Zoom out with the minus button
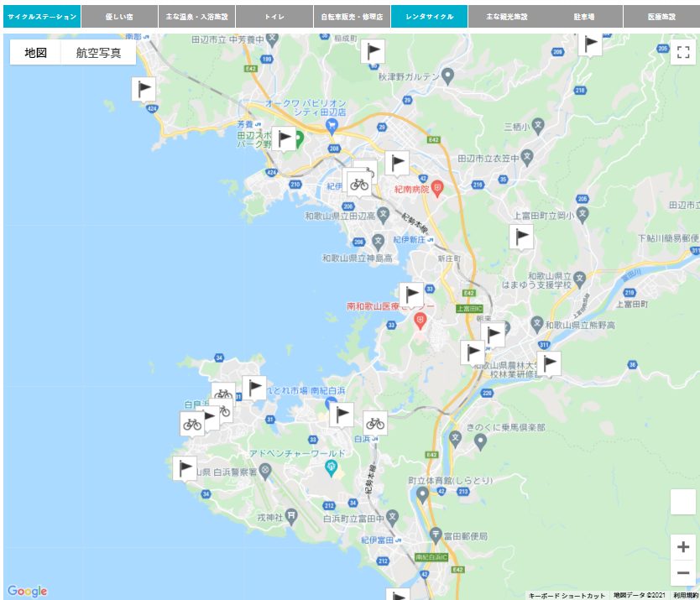Screen dimensions: 700x600 coord(683,573)
